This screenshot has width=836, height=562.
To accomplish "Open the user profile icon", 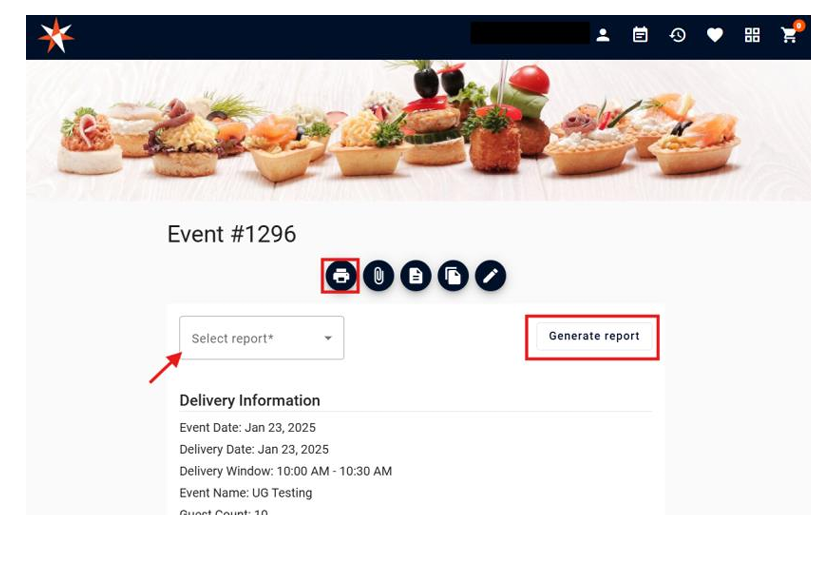I will click(x=603, y=35).
